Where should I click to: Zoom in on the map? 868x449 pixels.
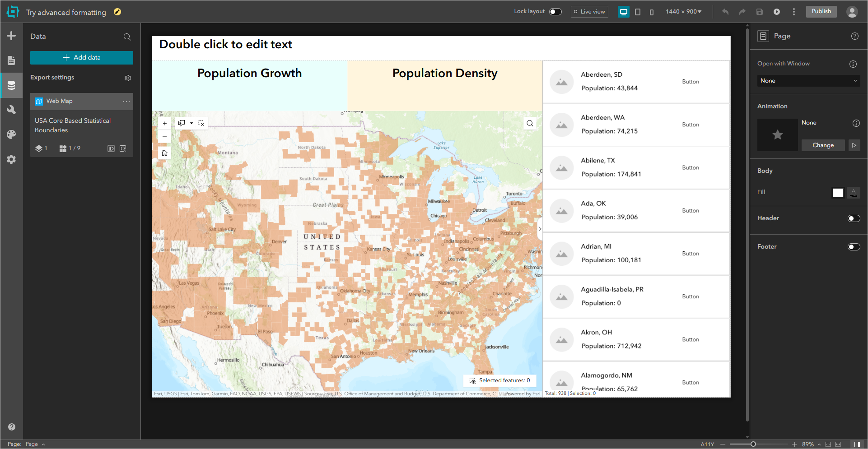tap(165, 123)
